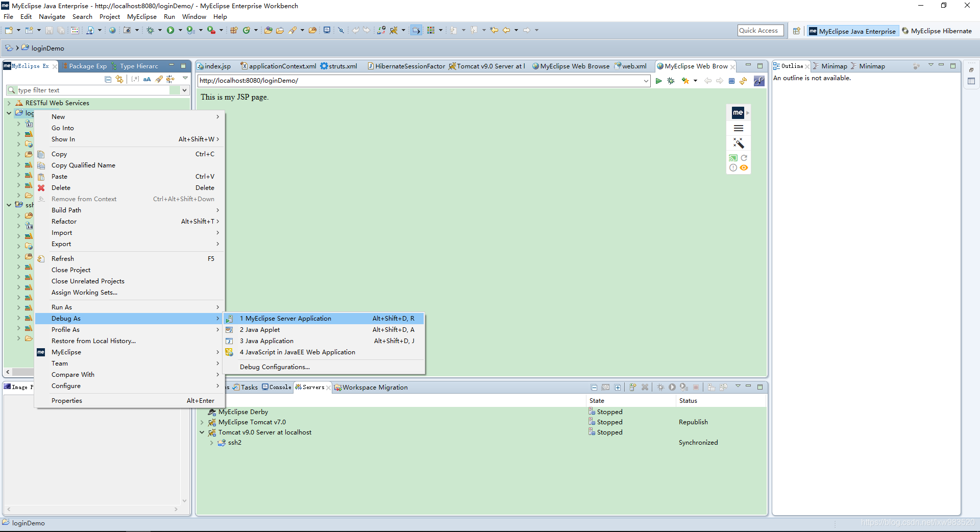Toggle case-sensitive aA filter in explorer
980x532 pixels.
147,79
